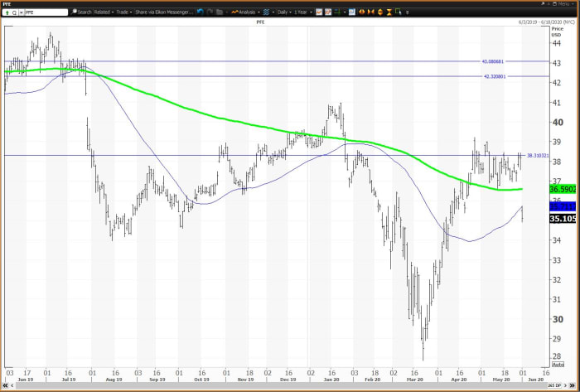Click the green up-arrow icon beside symbol box
Viewport: 580px width, 392px height.
(7, 12)
